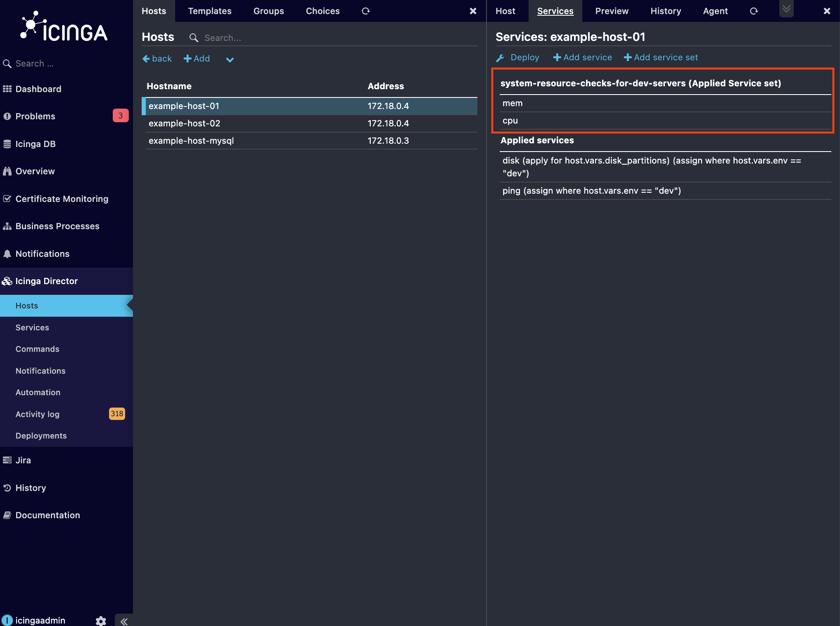Open Overview section

(x=35, y=171)
